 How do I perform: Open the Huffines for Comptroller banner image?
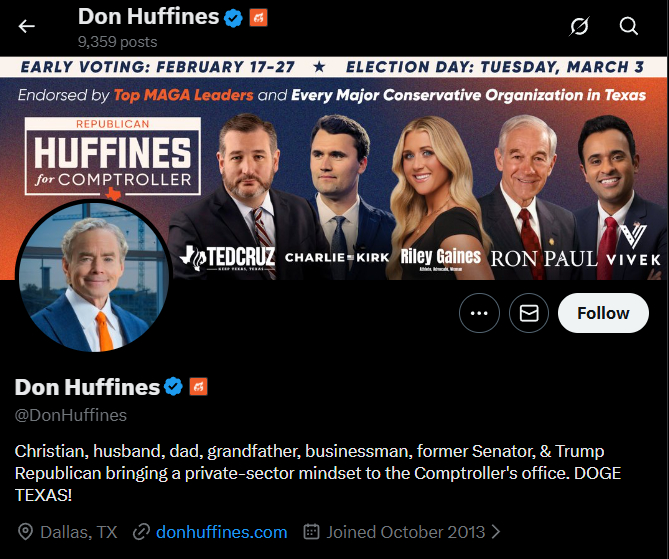400,165
